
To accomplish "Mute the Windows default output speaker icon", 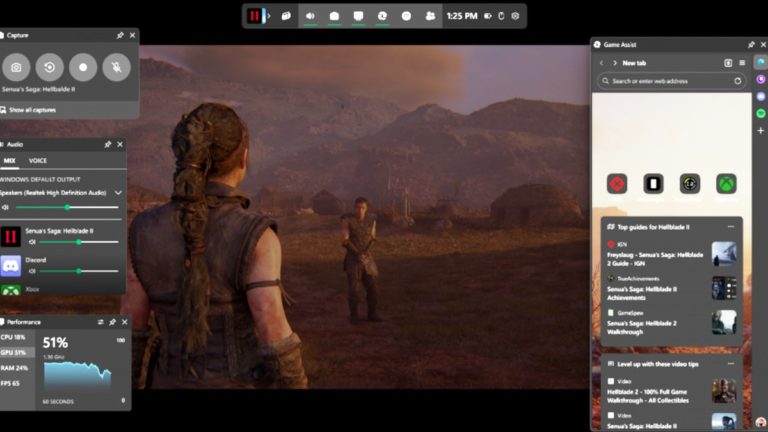I will tap(5, 207).
